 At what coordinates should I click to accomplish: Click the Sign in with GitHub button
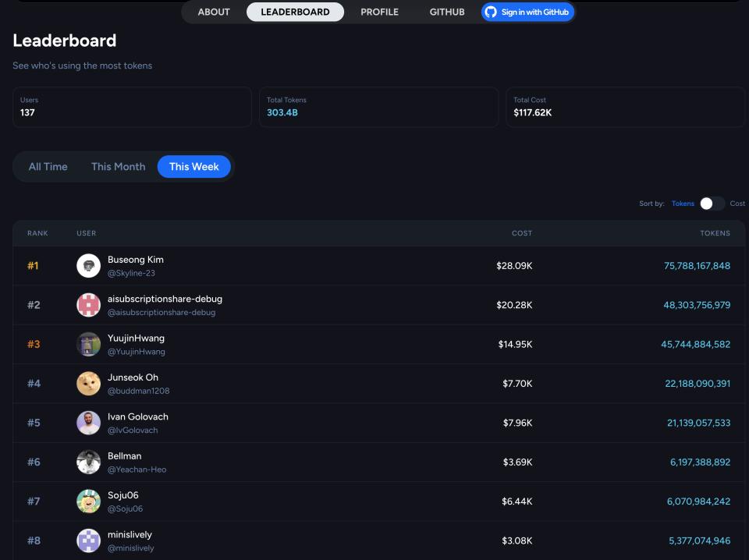pyautogui.click(x=527, y=12)
